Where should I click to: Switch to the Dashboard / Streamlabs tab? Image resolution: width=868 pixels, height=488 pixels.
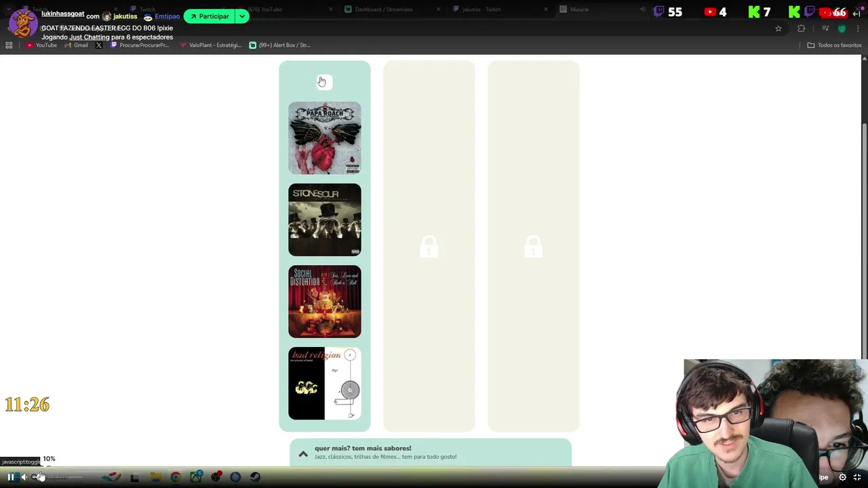(x=392, y=9)
